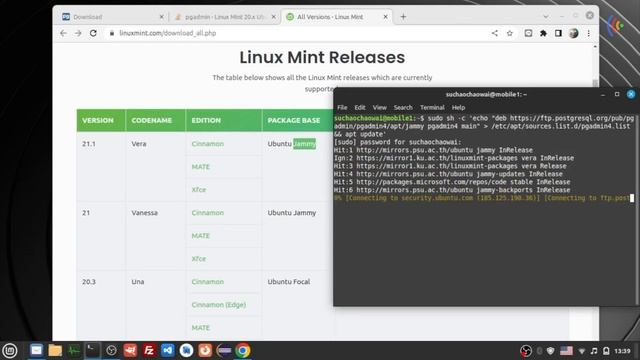Click the Chrome icon in the taskbar
This screenshot has height=360, width=640.
coord(243,350)
